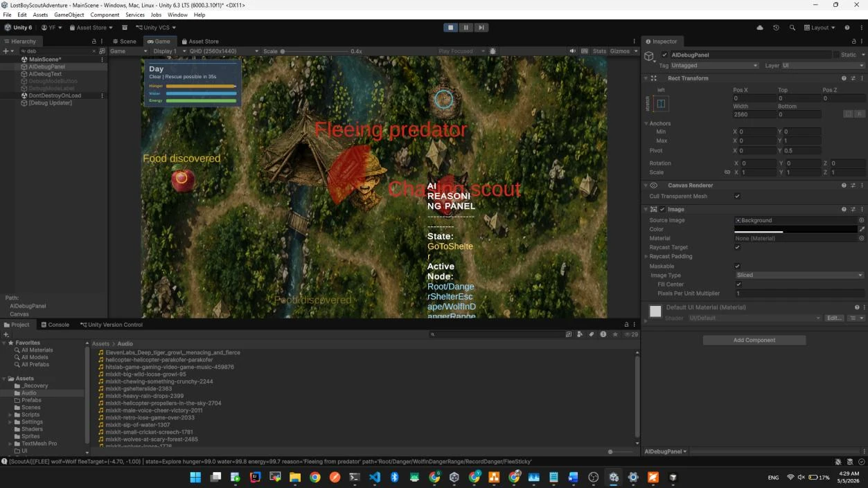868x488 pixels.
Task: Toggle the Game view bug debug icon
Action: coord(493,51)
